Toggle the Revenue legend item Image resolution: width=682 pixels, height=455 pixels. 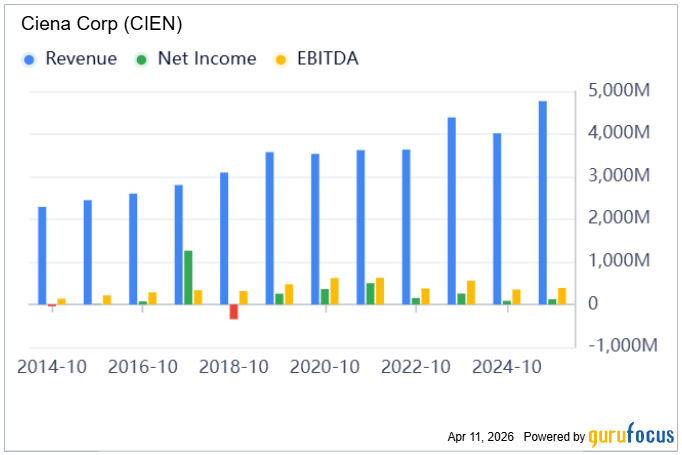pyautogui.click(x=70, y=59)
